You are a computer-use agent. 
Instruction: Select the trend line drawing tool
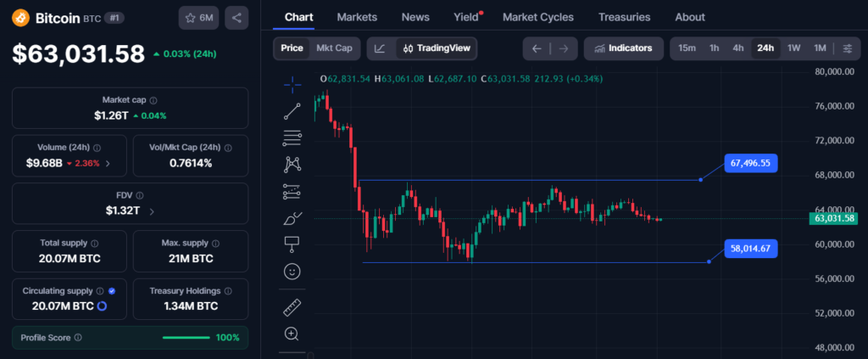click(292, 111)
